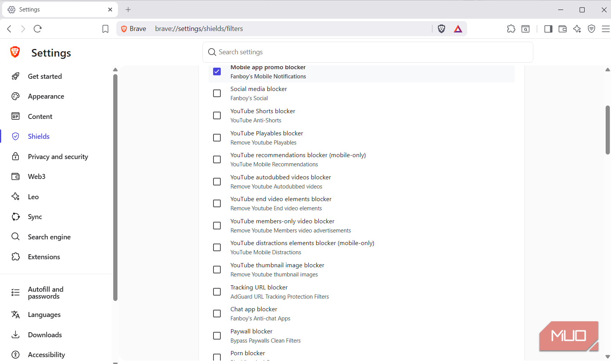611x364 pixels.
Task: Open Leo AI sparkle icon in toolbar
Action: pyautogui.click(x=577, y=29)
